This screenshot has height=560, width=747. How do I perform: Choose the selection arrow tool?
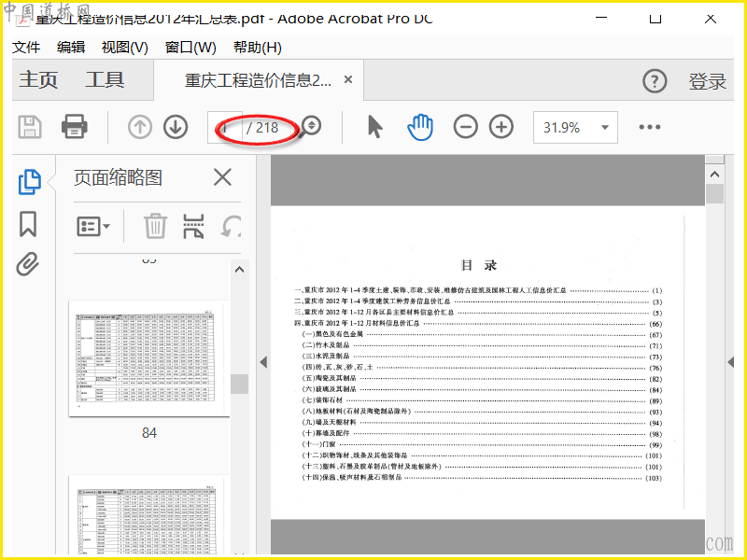pos(375,127)
